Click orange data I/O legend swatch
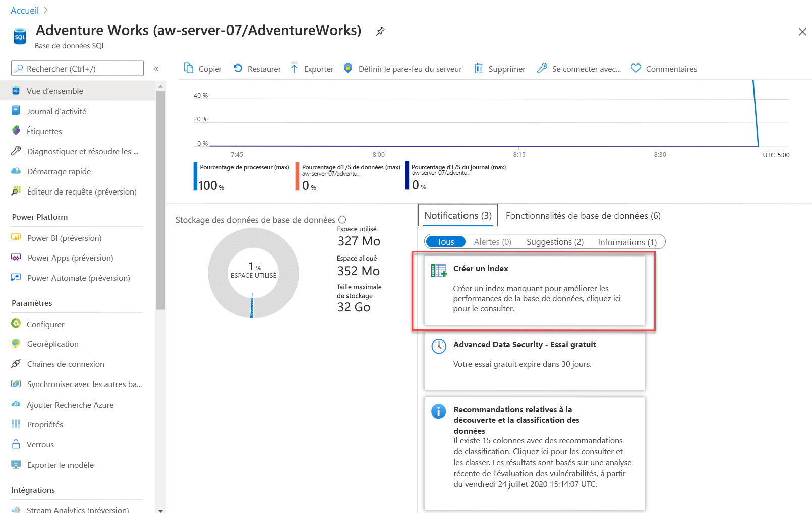The width and height of the screenshot is (812, 513). (298, 176)
